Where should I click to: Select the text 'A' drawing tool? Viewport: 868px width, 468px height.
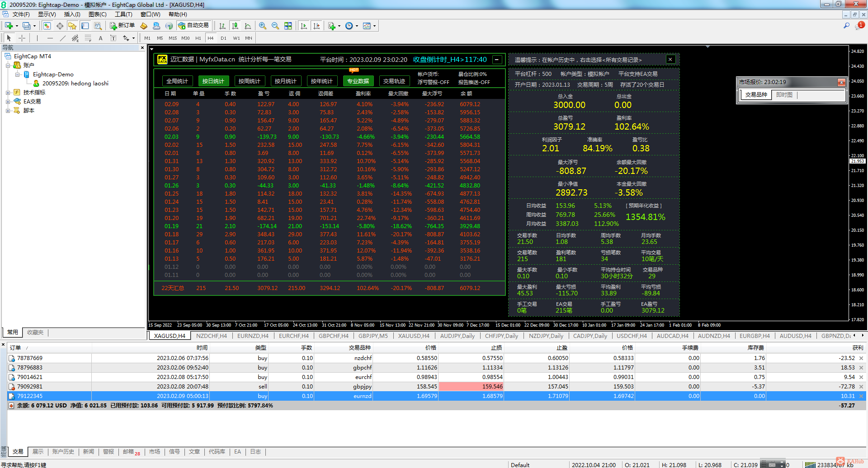point(100,38)
